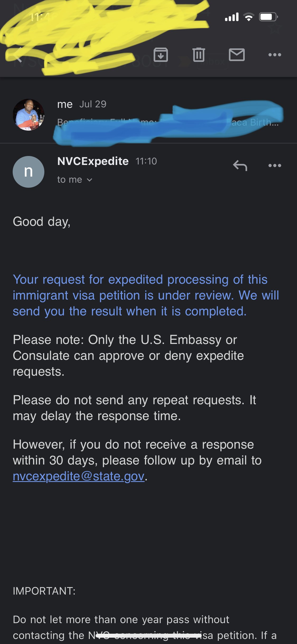
Task: Tap the Inbox label tag
Action: point(213,62)
